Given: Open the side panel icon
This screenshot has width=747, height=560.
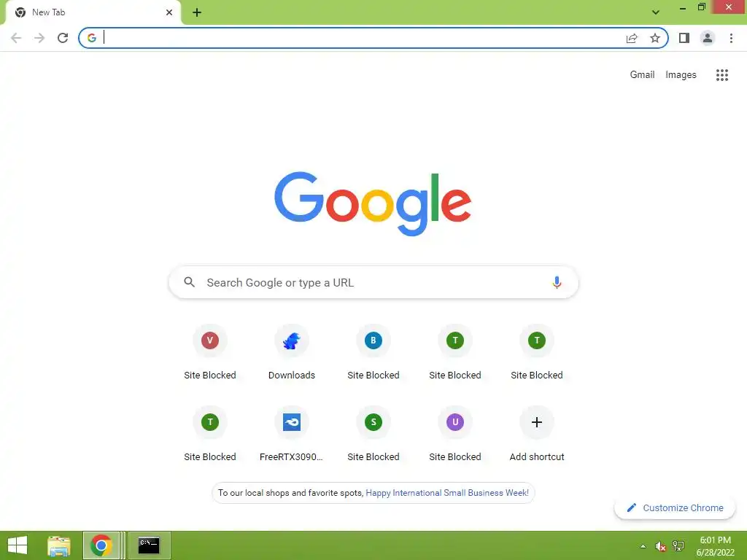Looking at the screenshot, I should click(x=684, y=38).
